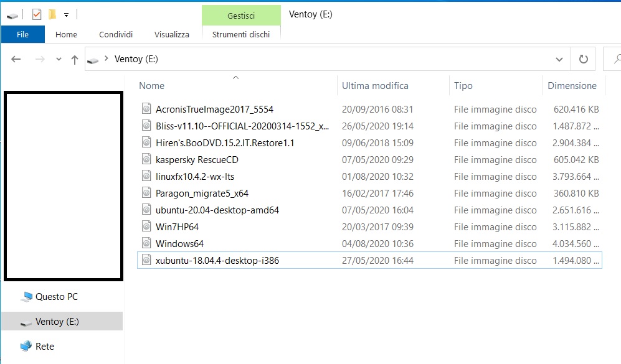Click the drive icon in address bar

click(x=93, y=60)
